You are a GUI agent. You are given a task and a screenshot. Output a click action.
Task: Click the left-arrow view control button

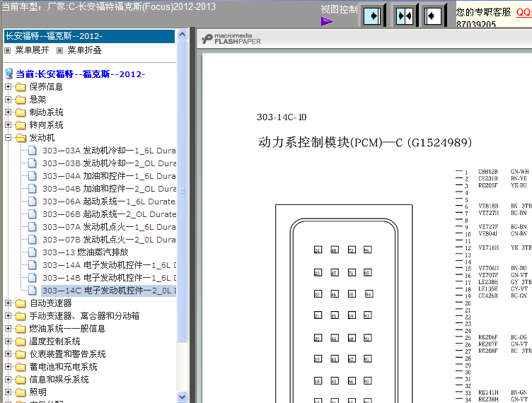click(432, 16)
